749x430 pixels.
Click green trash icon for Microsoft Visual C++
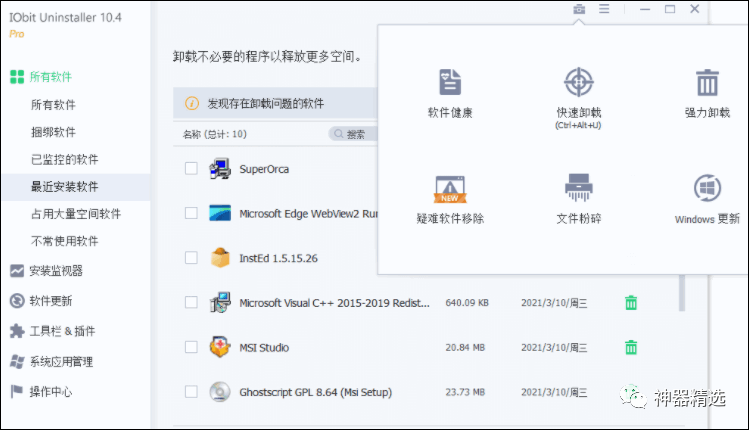pos(631,302)
